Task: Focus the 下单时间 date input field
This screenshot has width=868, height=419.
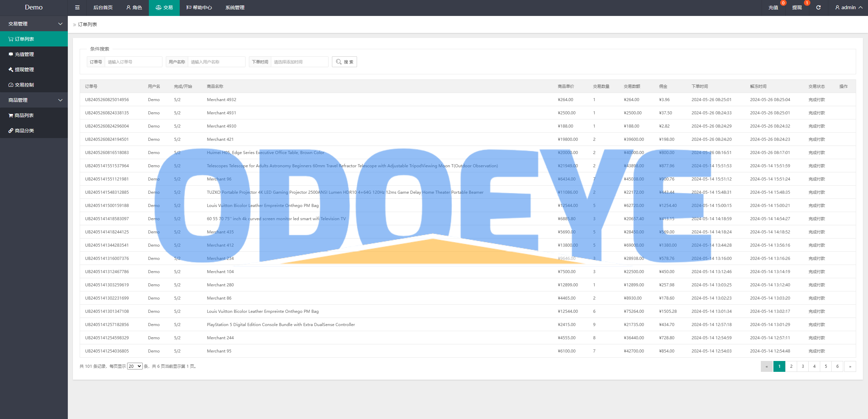Action: pyautogui.click(x=299, y=62)
